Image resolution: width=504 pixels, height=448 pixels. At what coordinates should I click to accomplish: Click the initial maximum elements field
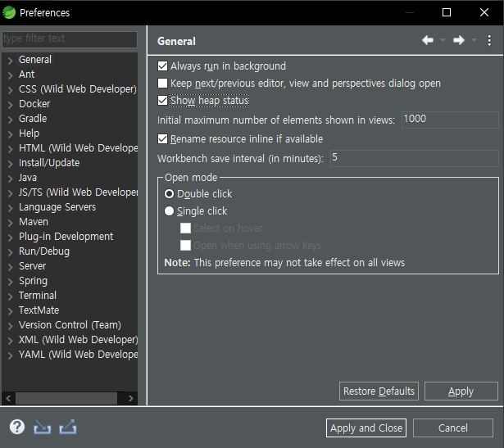click(450, 120)
